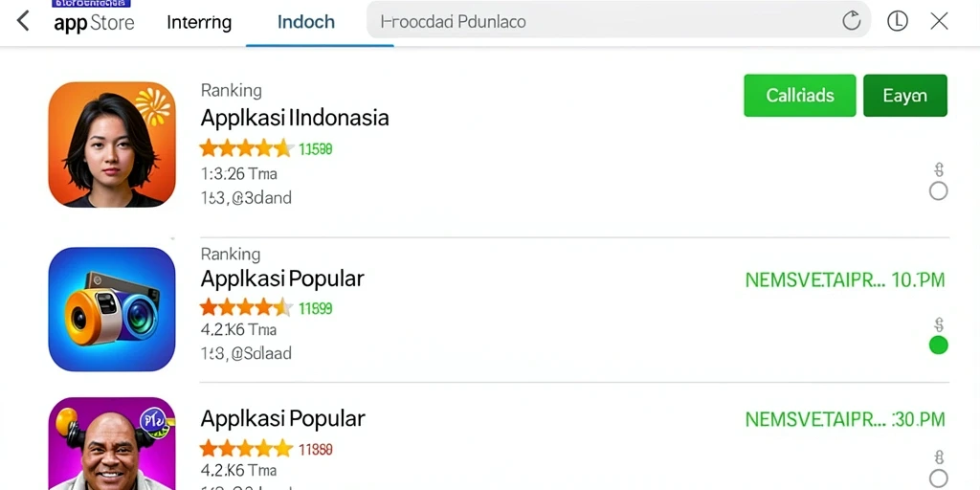Open the smiling man app icon
This screenshot has width=980, height=490.
click(x=112, y=444)
